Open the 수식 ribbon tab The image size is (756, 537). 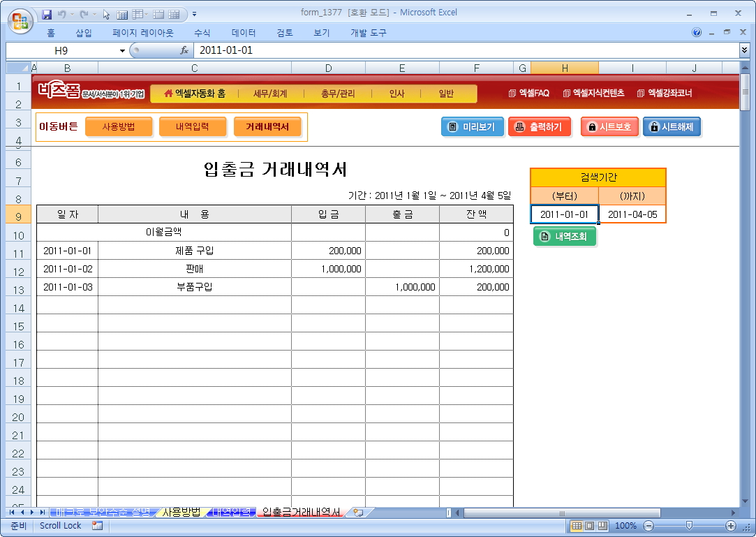202,33
